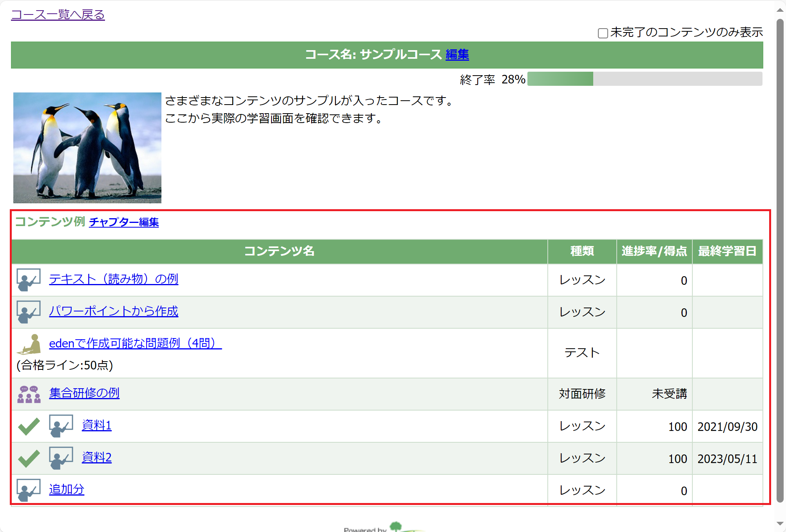Image resolution: width=786 pixels, height=532 pixels.
Task: Click lesson icon beside パワーポイントから作成
Action: (29, 312)
